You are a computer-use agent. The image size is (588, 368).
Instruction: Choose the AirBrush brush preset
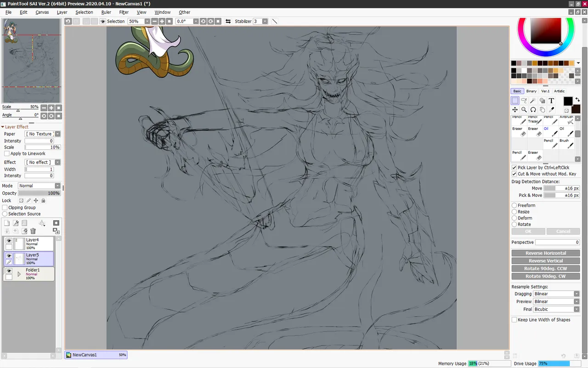pos(566,120)
